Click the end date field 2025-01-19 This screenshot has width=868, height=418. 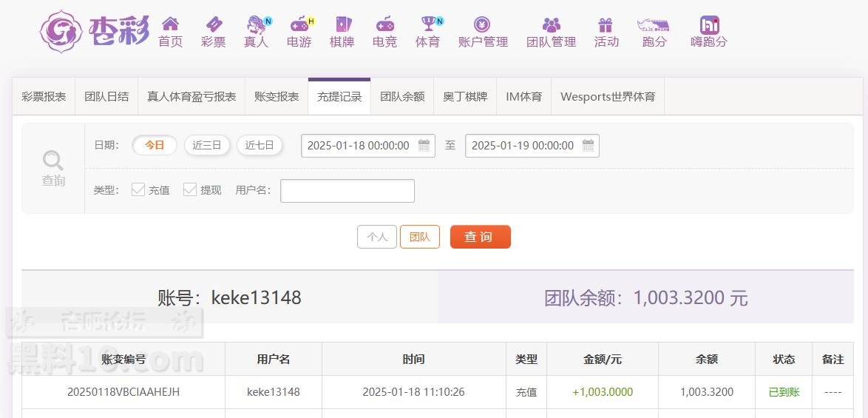tap(532, 146)
